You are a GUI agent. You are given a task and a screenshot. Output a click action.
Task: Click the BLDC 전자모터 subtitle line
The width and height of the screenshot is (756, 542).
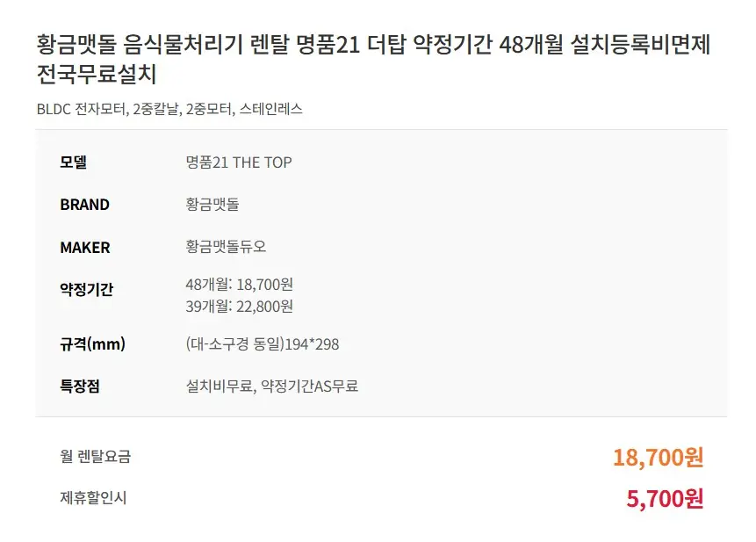click(169, 109)
